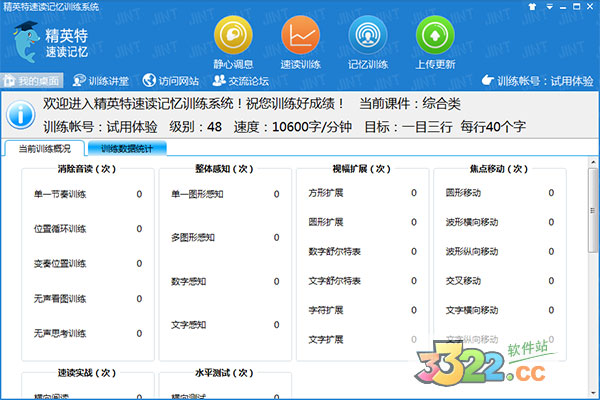Click 文字感知 row

[225, 325]
